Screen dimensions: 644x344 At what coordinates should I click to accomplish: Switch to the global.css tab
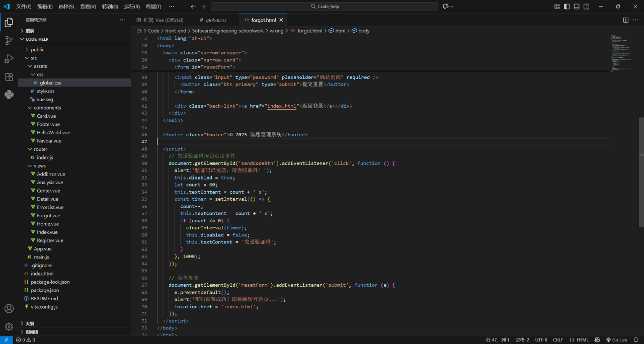pos(215,20)
